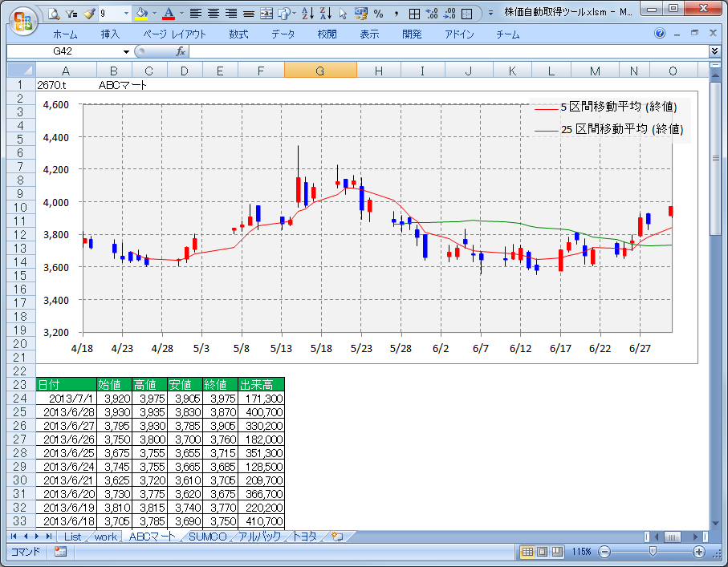Open the データ ribbon tab
728x567 pixels.
283,34
